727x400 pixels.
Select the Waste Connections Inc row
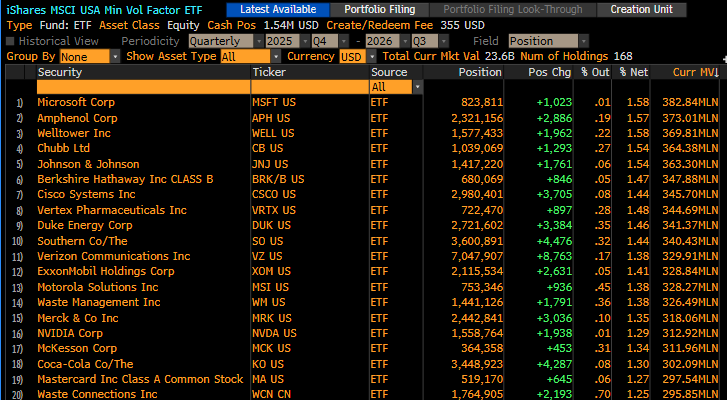point(363,394)
